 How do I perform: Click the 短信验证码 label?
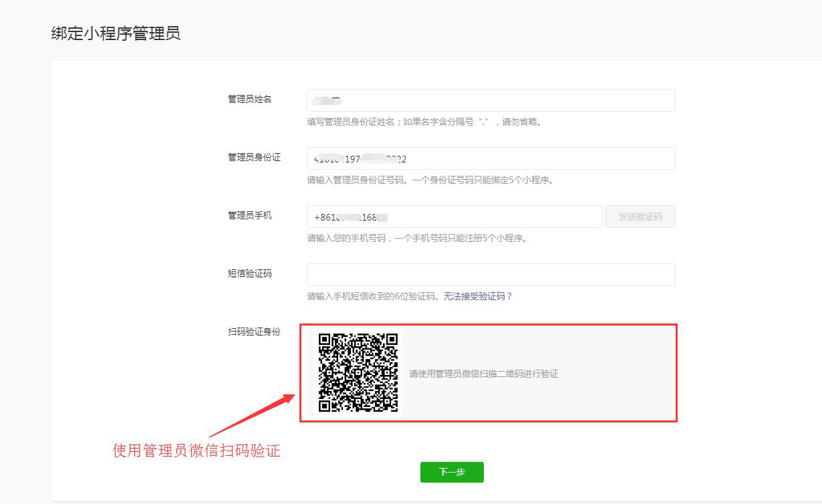tap(250, 273)
